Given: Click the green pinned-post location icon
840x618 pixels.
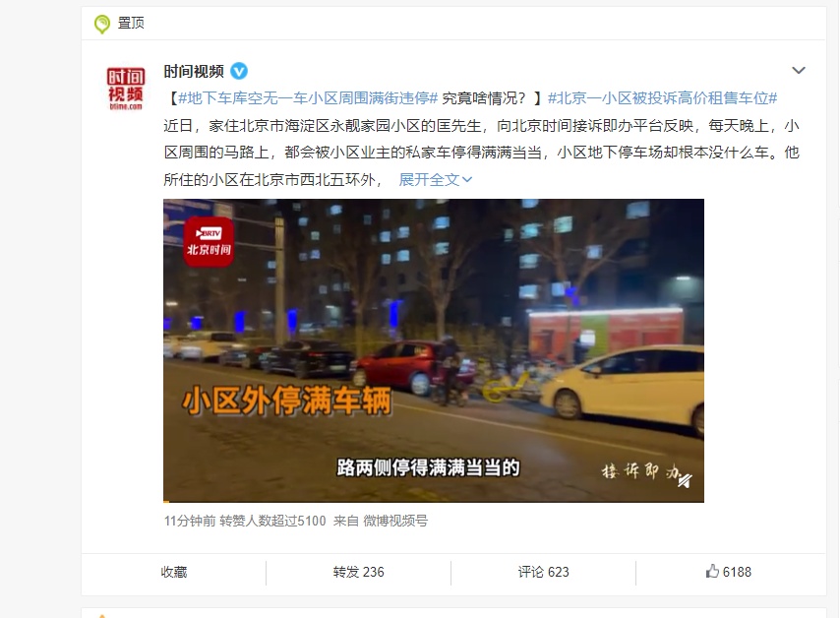Looking at the screenshot, I should pos(101,25).
